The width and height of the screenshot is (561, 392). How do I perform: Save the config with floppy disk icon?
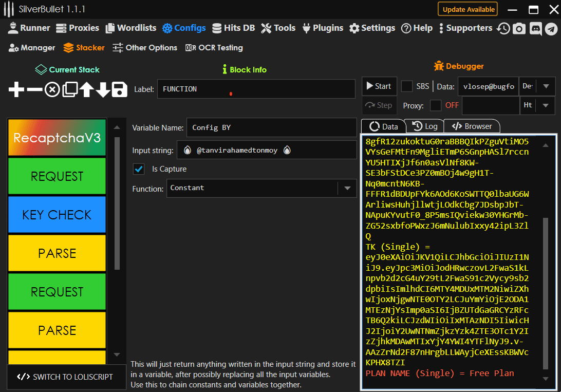coord(120,89)
